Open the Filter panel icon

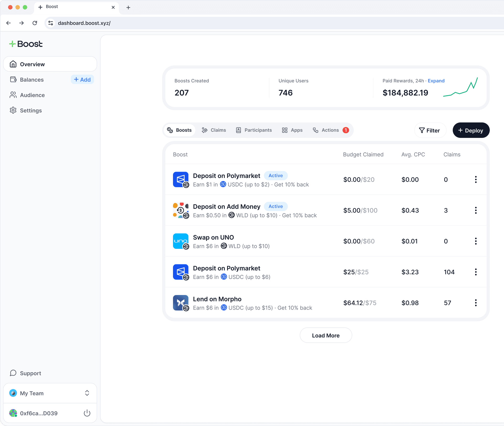pyautogui.click(x=421, y=130)
